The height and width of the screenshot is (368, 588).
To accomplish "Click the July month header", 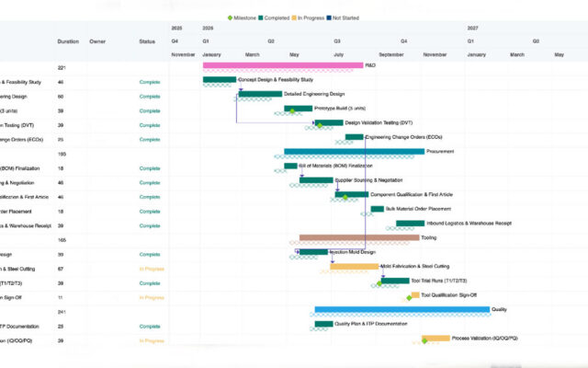I will pos(339,55).
